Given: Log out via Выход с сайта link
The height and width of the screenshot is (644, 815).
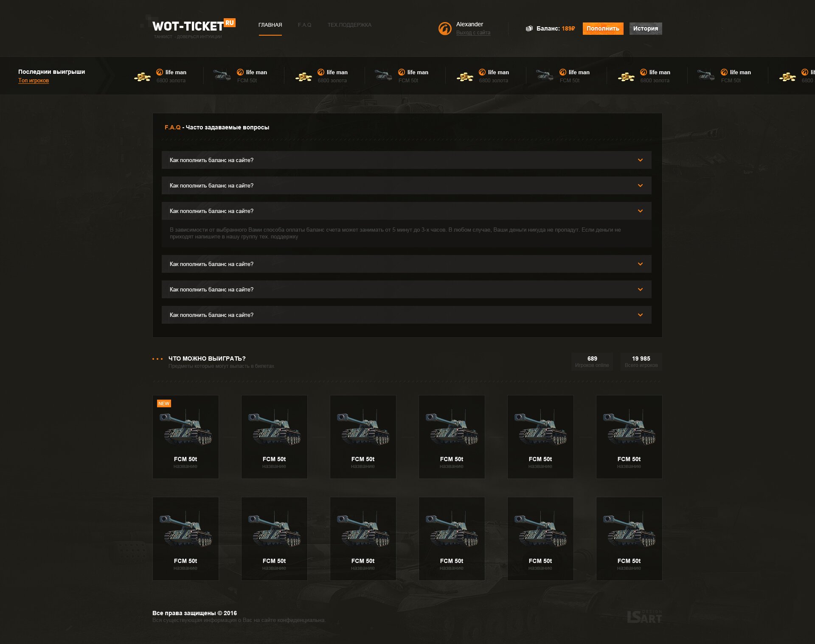Looking at the screenshot, I should click(x=473, y=33).
